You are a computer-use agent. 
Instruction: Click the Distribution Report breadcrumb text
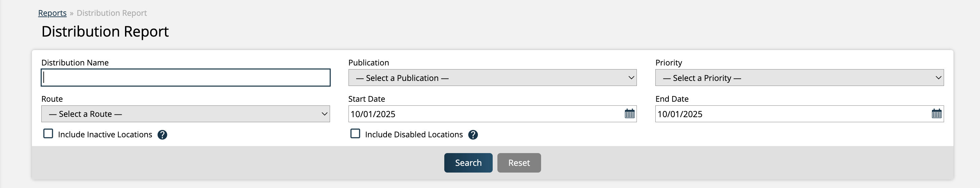pyautogui.click(x=112, y=13)
